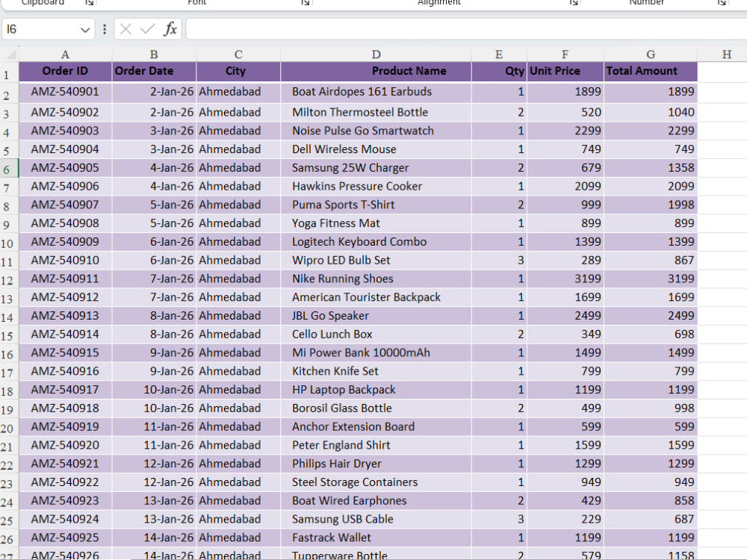Viewport: 747px width, 560px height.
Task: Click Peter England Shirt cell
Action: pyautogui.click(x=376, y=445)
